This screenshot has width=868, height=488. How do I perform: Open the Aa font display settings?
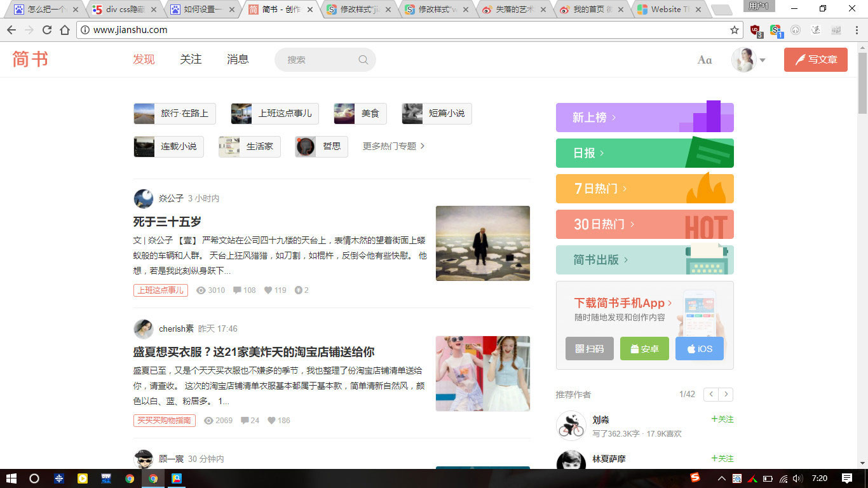pos(705,60)
